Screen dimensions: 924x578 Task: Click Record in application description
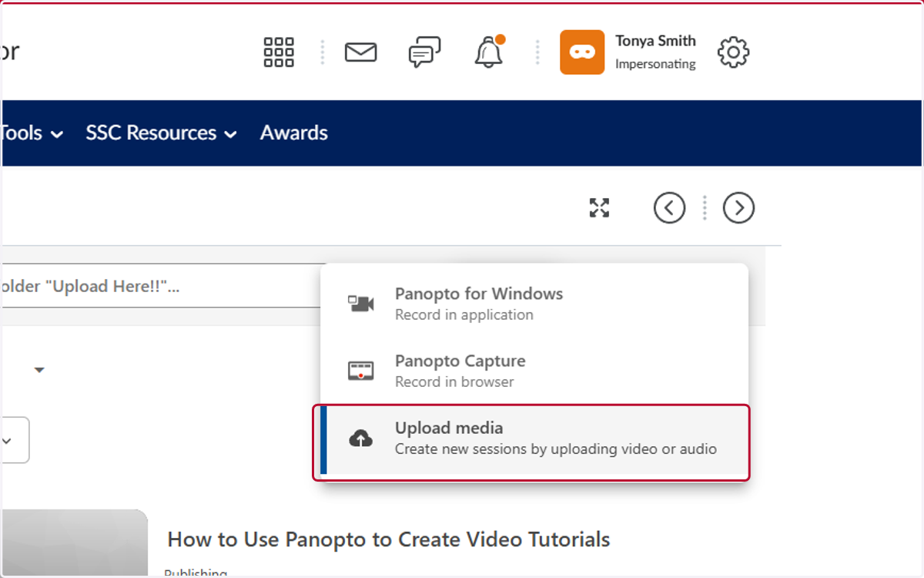pyautogui.click(x=464, y=314)
